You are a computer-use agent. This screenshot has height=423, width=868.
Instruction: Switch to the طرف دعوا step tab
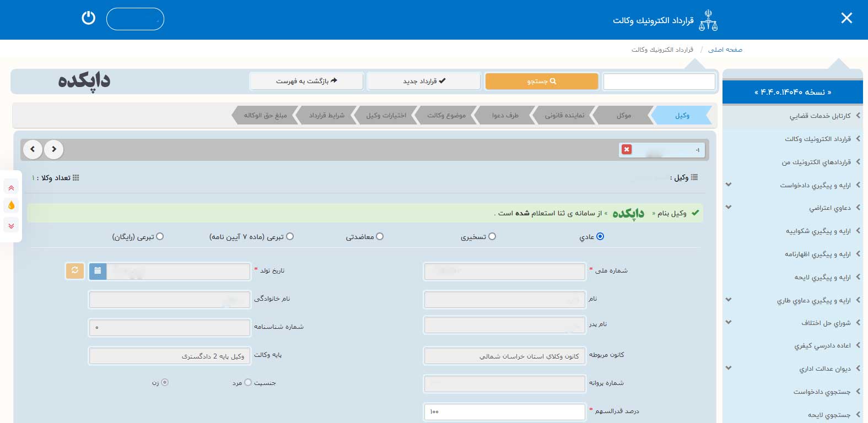pos(505,115)
